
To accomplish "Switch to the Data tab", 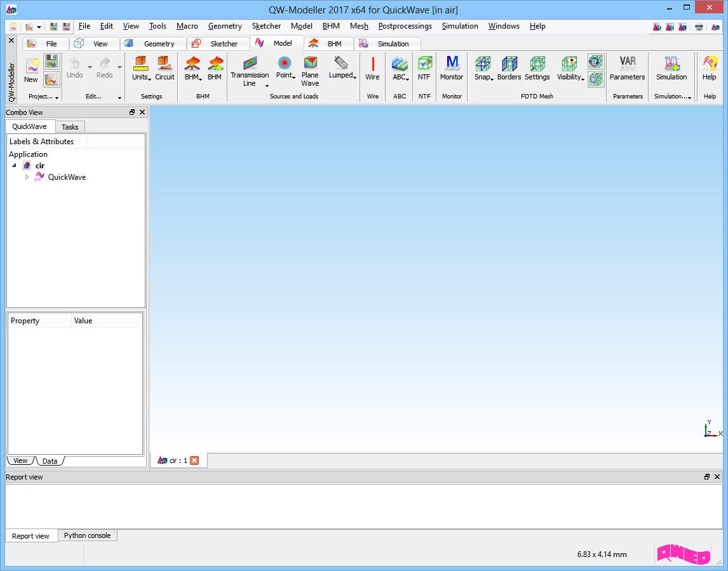I will coord(50,461).
